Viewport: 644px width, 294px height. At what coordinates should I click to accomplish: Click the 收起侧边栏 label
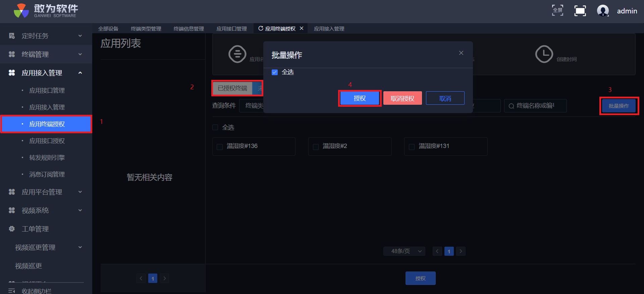tap(37, 291)
